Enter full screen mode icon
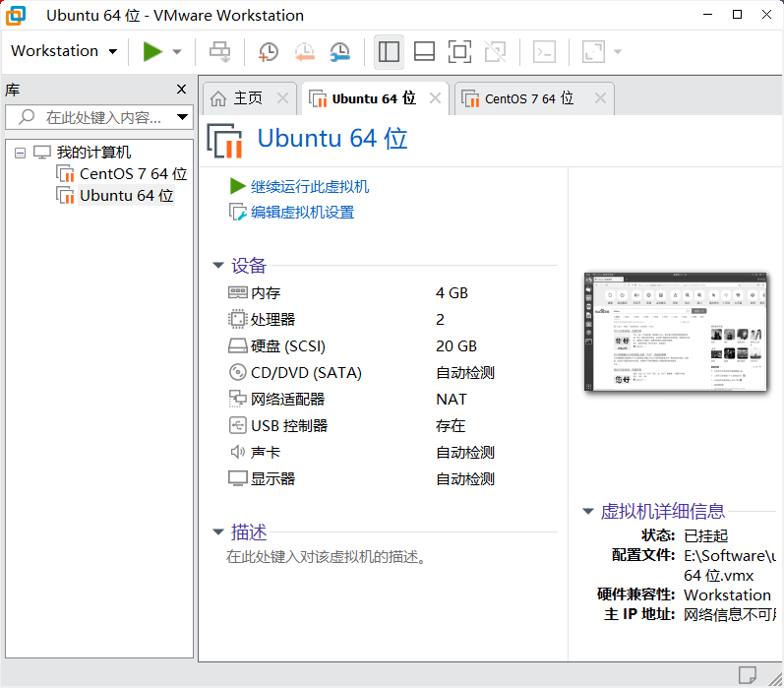Image resolution: width=784 pixels, height=688 pixels. [x=459, y=51]
